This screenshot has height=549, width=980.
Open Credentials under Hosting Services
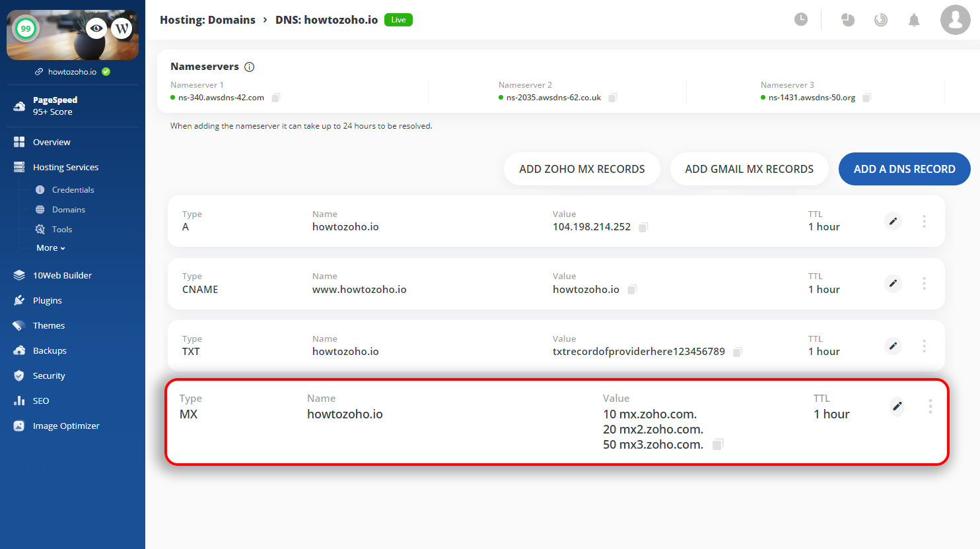73,189
